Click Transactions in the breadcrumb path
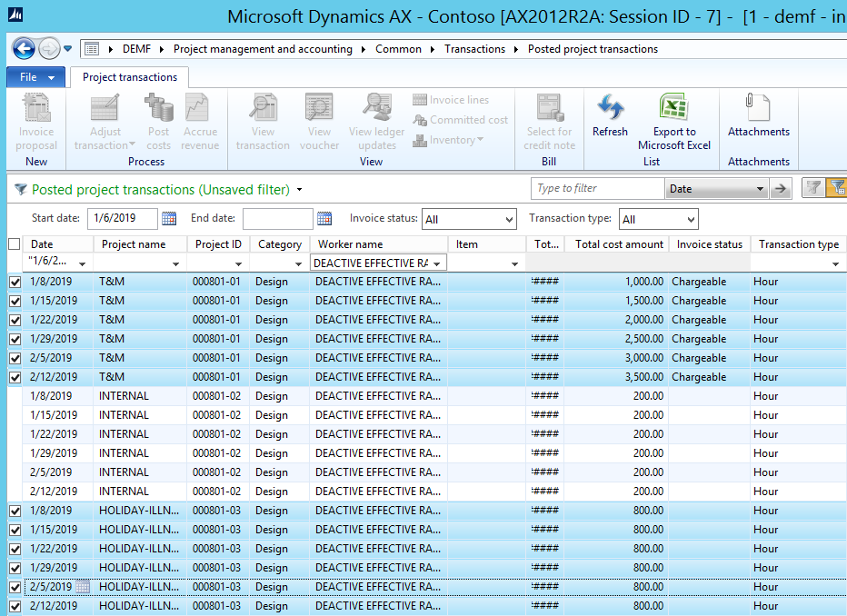The image size is (847, 616). tap(474, 49)
